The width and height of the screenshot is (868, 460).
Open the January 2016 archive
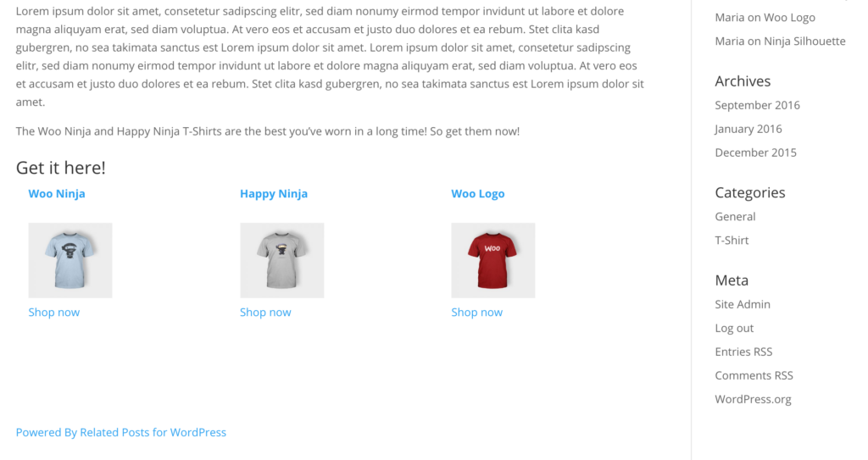[748, 129]
